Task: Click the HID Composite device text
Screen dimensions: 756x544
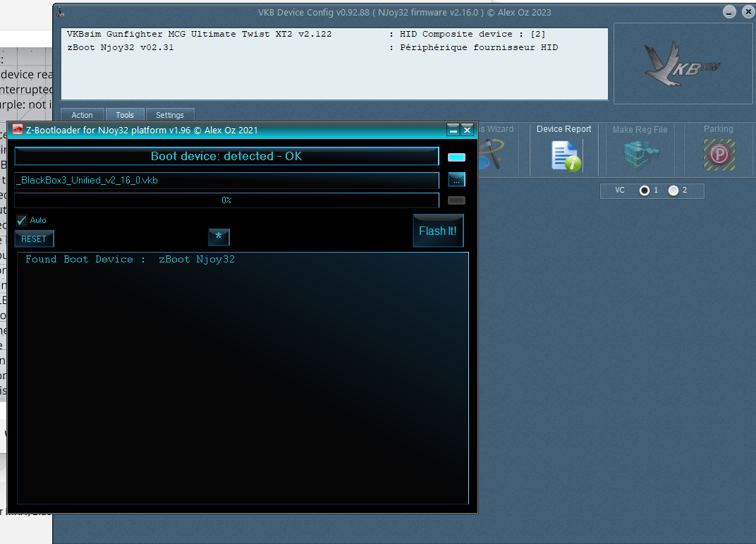Action: pos(472,35)
